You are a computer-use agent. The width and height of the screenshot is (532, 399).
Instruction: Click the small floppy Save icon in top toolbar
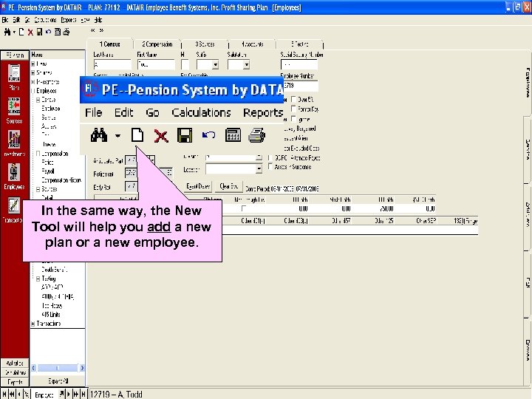(39, 32)
